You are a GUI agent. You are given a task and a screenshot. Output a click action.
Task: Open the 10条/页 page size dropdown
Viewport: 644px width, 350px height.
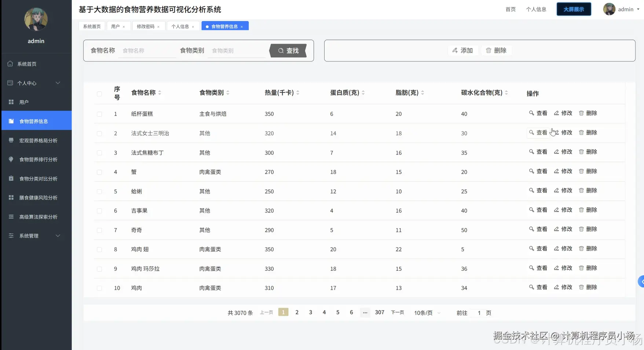[x=427, y=313]
